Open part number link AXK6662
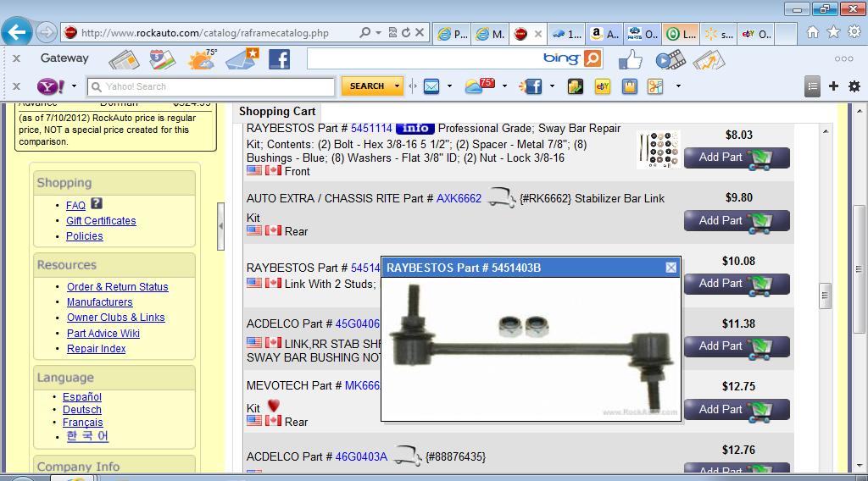This screenshot has height=481, width=868. click(459, 198)
